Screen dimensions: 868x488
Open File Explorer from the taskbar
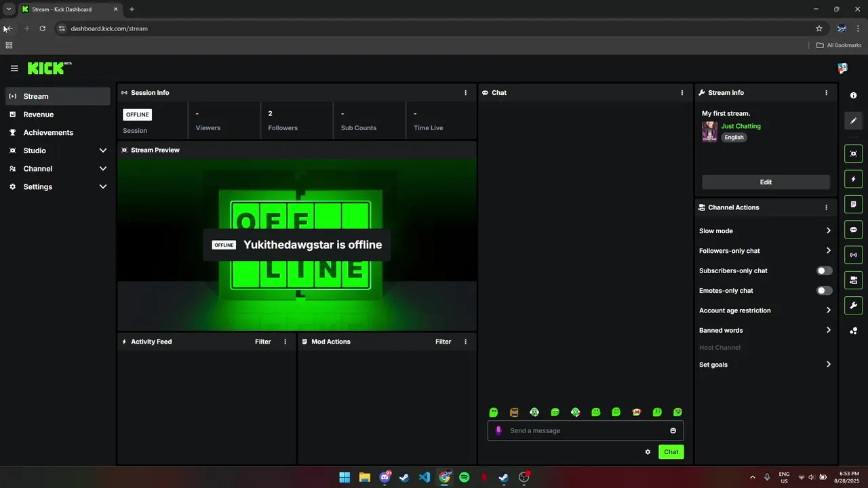pos(364,477)
